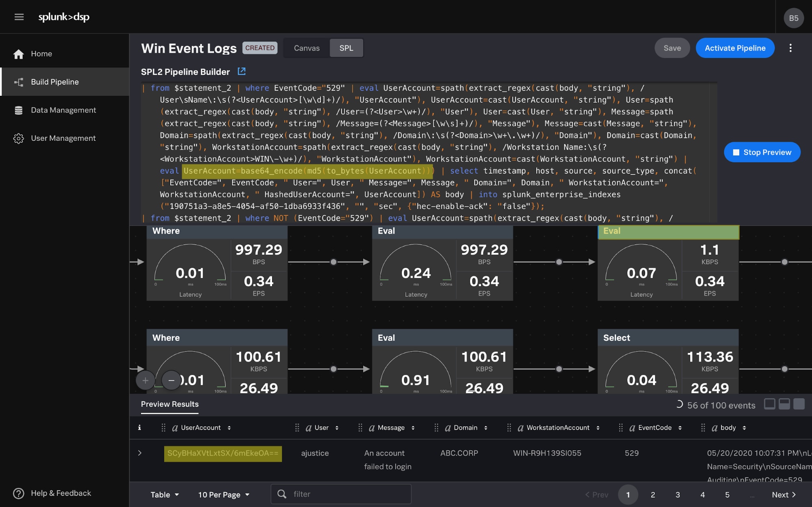Image resolution: width=812 pixels, height=507 pixels.
Task: Open the 10 Per Page dropdown
Action: (223, 494)
